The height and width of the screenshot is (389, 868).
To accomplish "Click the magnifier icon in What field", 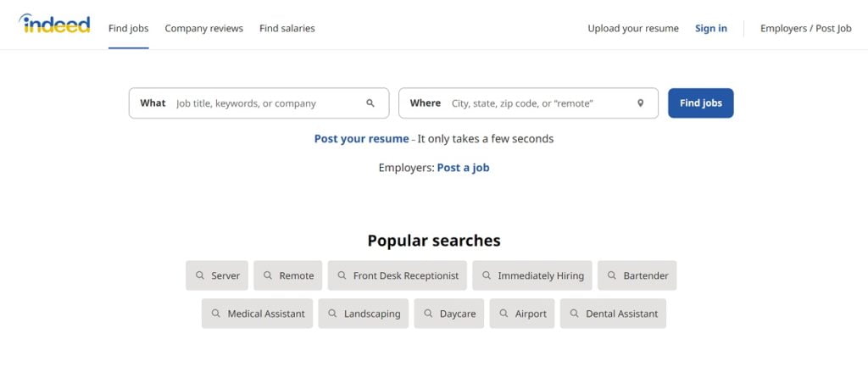I will tap(370, 103).
